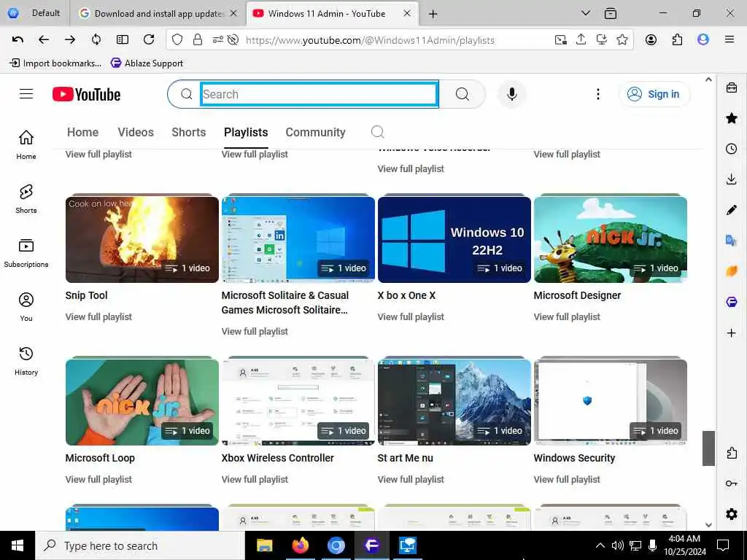Click the browser back arrow
The height and width of the screenshot is (560, 747).
click(44, 39)
